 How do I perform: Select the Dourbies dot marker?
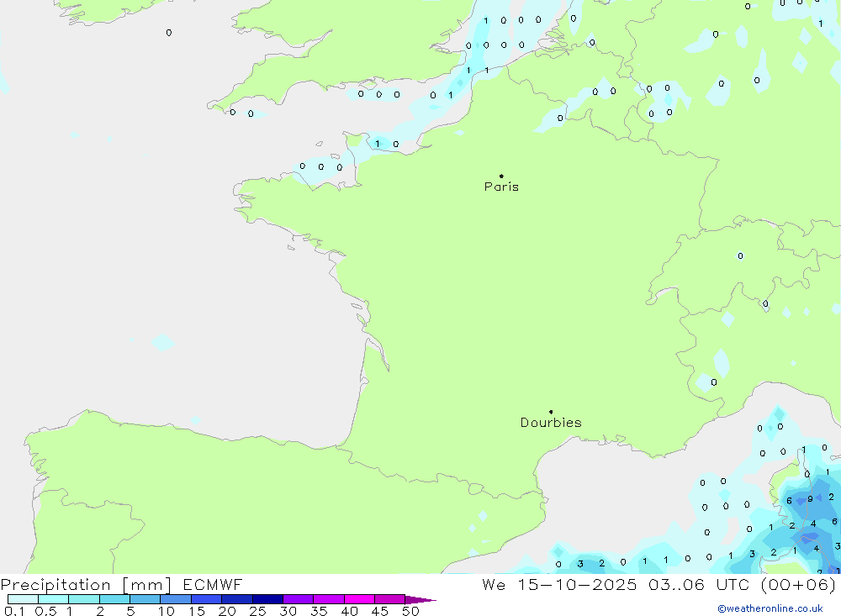click(x=551, y=412)
